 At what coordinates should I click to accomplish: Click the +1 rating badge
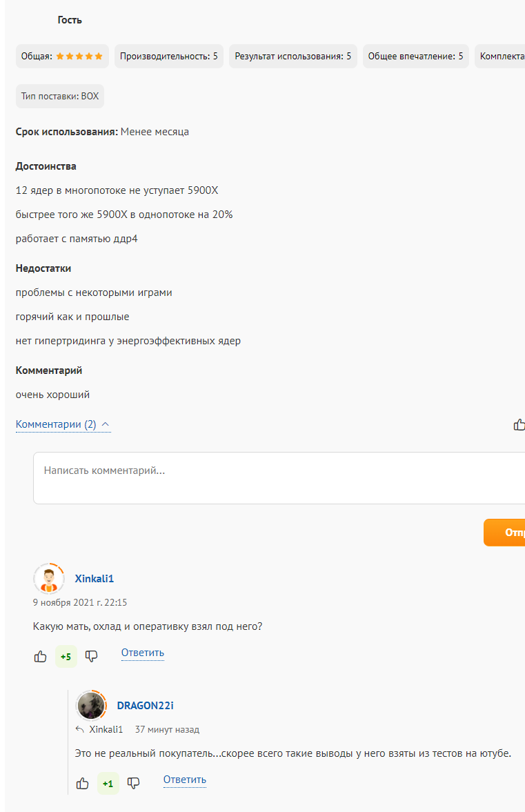[x=108, y=784]
